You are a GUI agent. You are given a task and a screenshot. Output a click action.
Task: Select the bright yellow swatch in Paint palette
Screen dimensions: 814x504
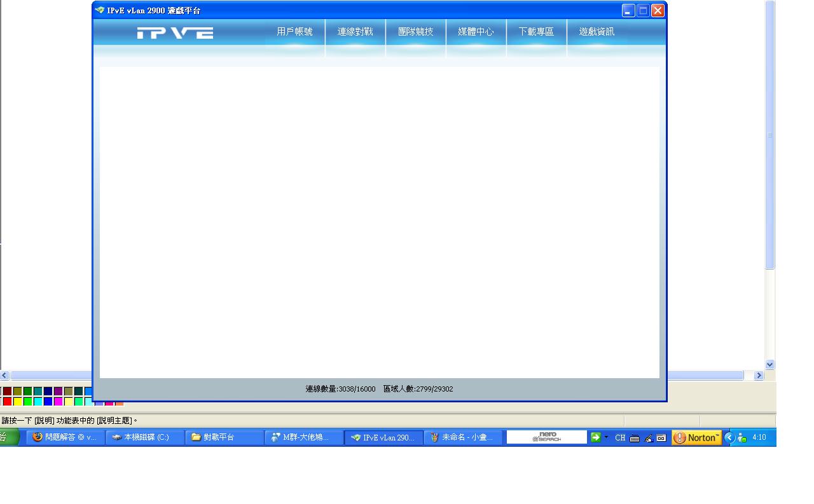tap(17, 402)
